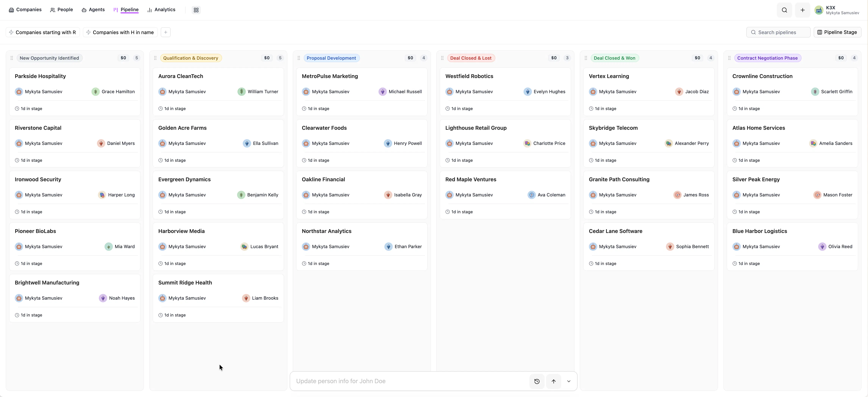Open the Riverstone Capital card

(x=75, y=144)
